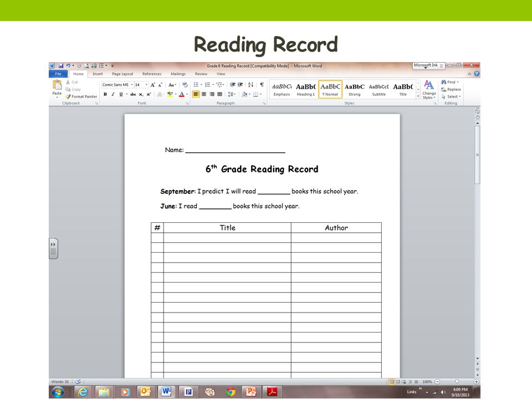Sort the selected text alphabetically
Screen dimensions: 532x399
(x=250, y=85)
